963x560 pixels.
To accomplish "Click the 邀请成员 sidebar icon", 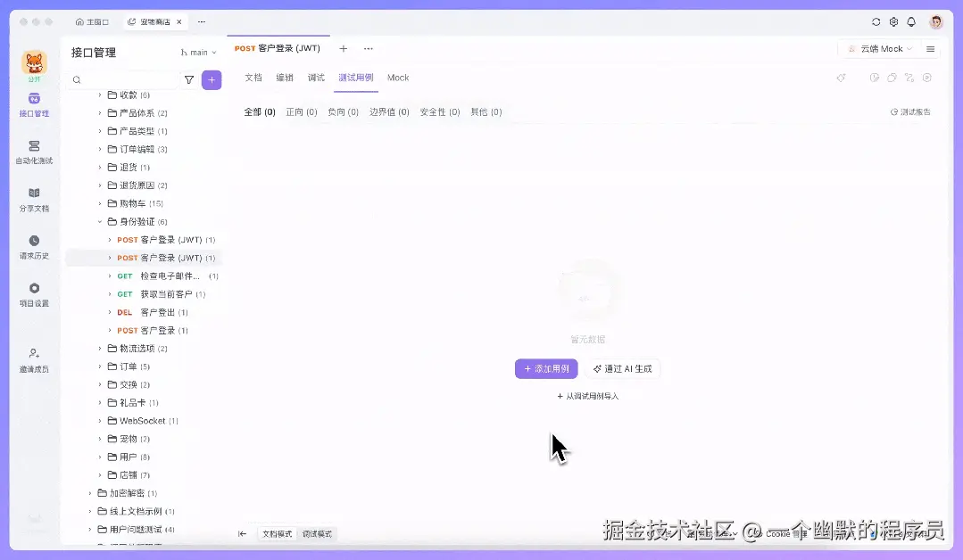I will point(33,357).
